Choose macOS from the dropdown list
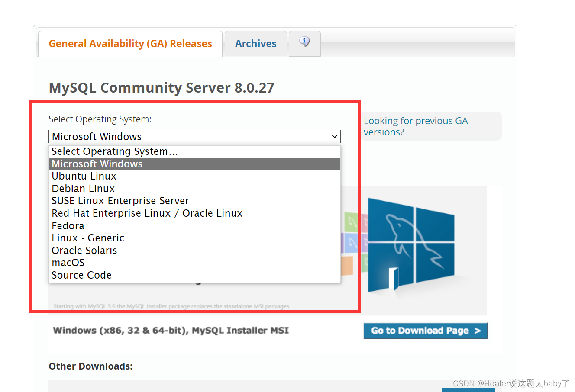This screenshot has width=575, height=392. point(194,263)
